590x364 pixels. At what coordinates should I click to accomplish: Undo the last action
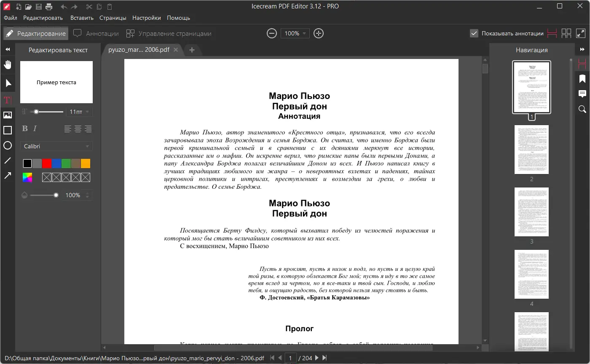[64, 7]
